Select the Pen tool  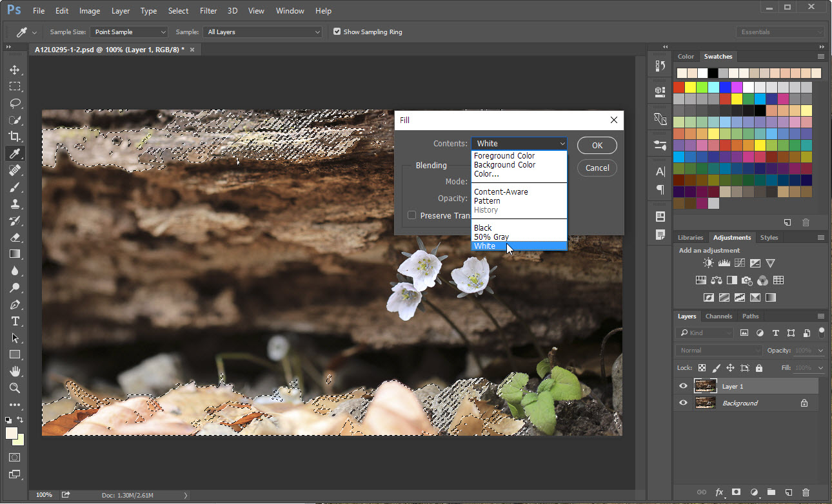[x=14, y=304]
